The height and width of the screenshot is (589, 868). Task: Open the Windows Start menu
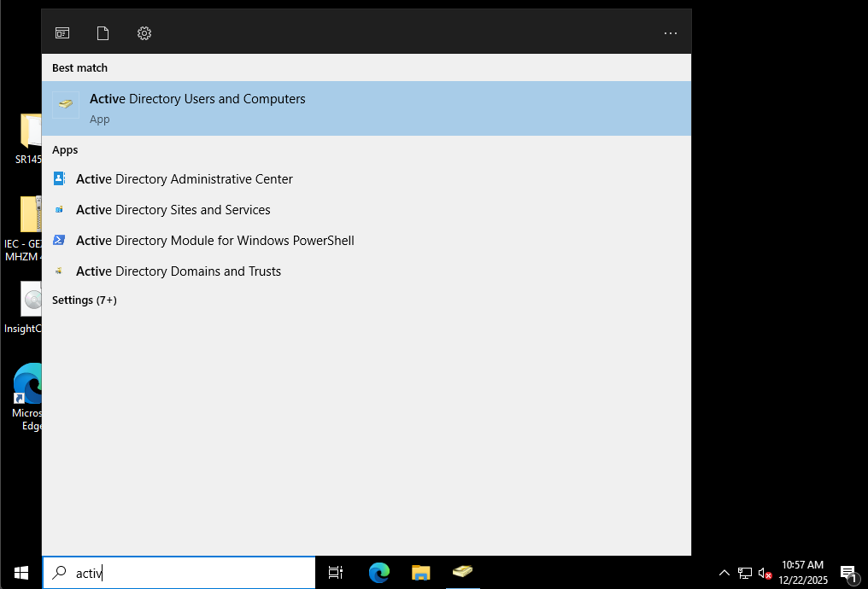[21, 573]
